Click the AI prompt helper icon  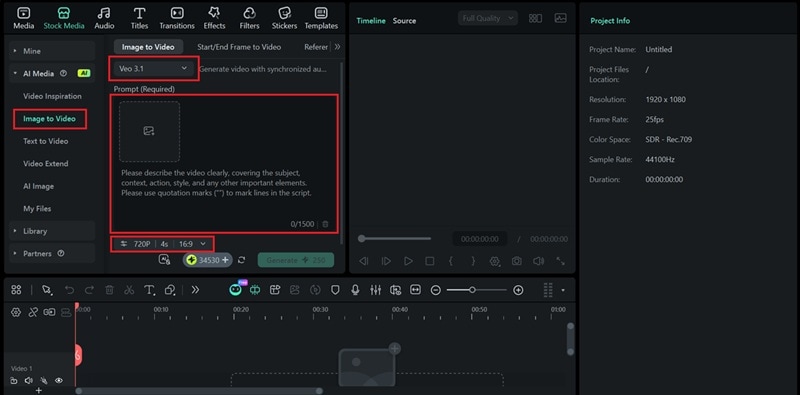click(164, 260)
